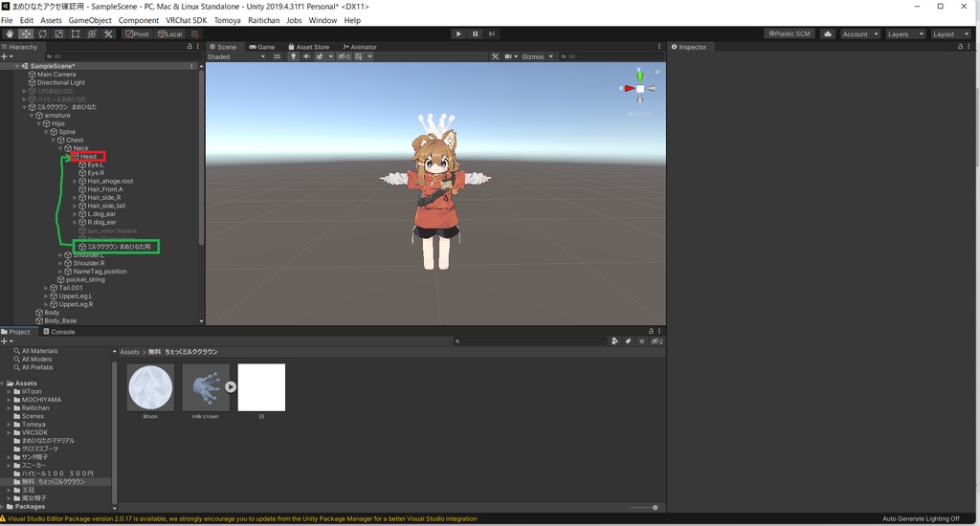Open the cloud services icon
Viewport: 980px width, 526px height.
click(x=828, y=33)
